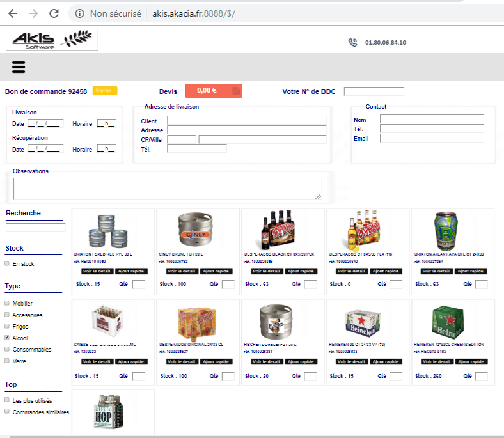Click the site info icon in address bar
Image resolution: width=504 pixels, height=438 pixels.
click(79, 13)
